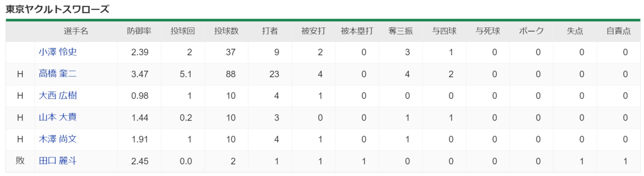Click the 東京ヤクルトスワローズ team heading

pos(57,9)
